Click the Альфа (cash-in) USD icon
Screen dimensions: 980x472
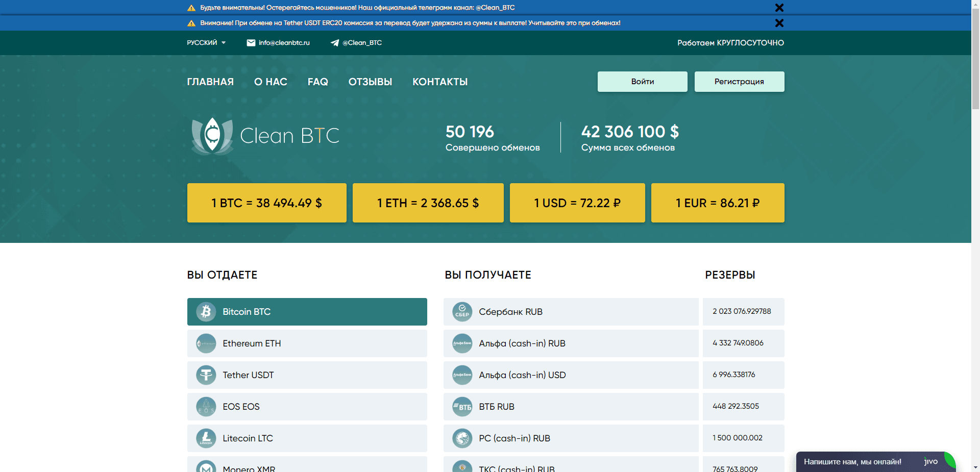462,375
